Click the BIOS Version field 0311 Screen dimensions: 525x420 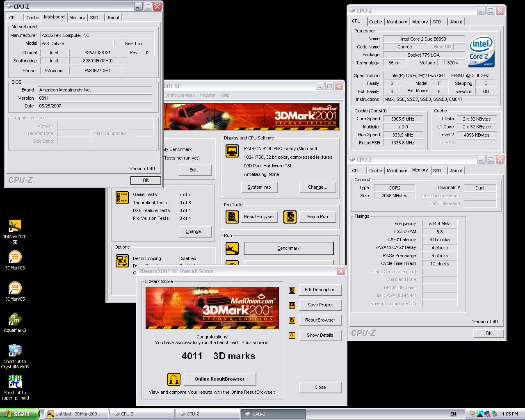pos(95,98)
